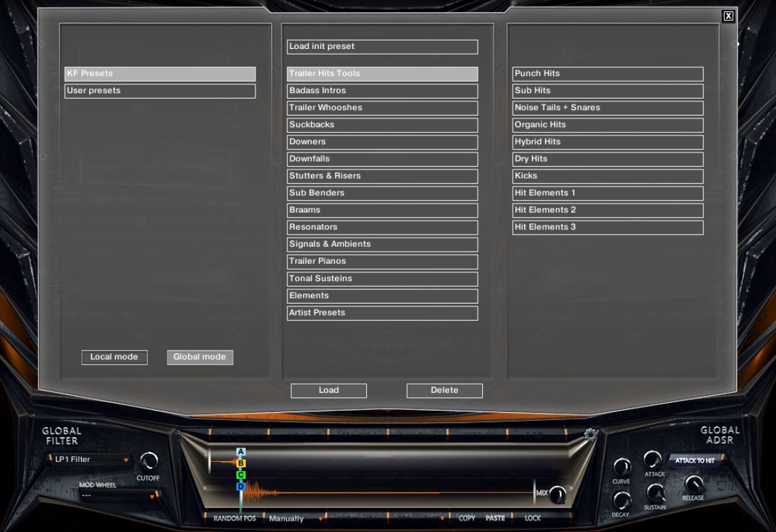
Task: Click the ATTACK knob in Global ADSR
Action: coord(653,459)
